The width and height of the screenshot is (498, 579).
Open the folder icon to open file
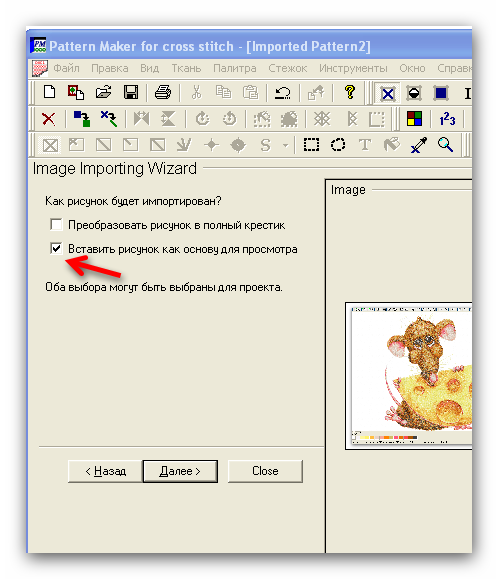[103, 92]
